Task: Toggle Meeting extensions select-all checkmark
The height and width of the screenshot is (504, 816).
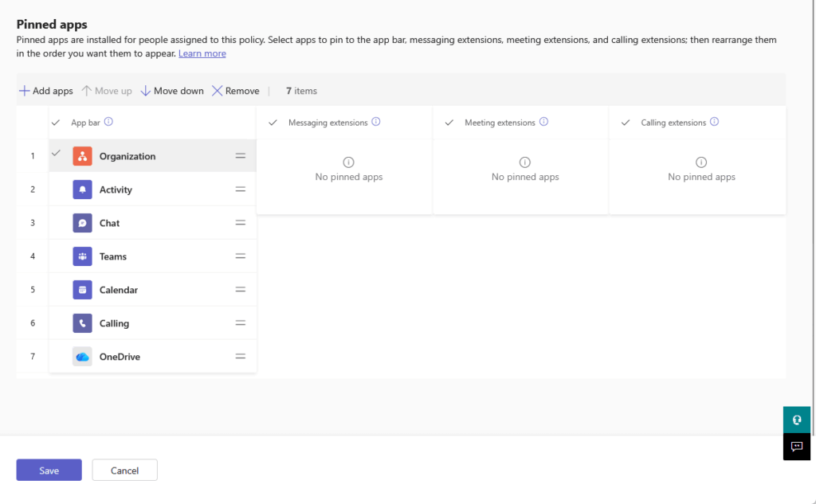Action: pos(449,123)
